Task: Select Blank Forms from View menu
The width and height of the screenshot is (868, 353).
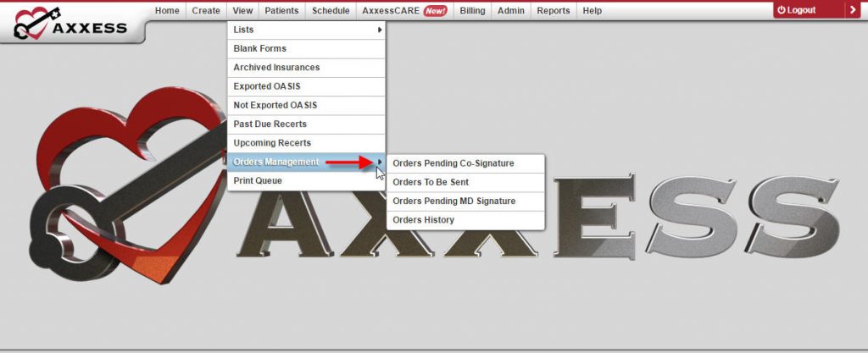Action: point(306,48)
